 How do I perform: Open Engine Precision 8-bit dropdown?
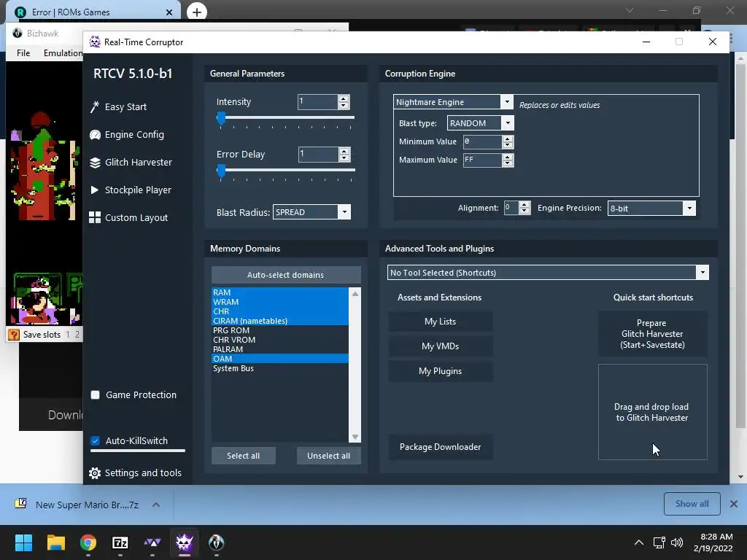[x=689, y=208]
